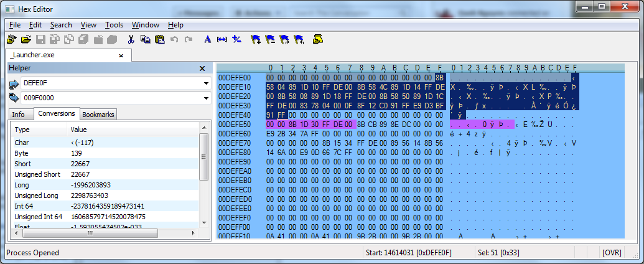Click the Remove Bookmark flag icon
Screen dimensions: 644x264
coord(270,40)
